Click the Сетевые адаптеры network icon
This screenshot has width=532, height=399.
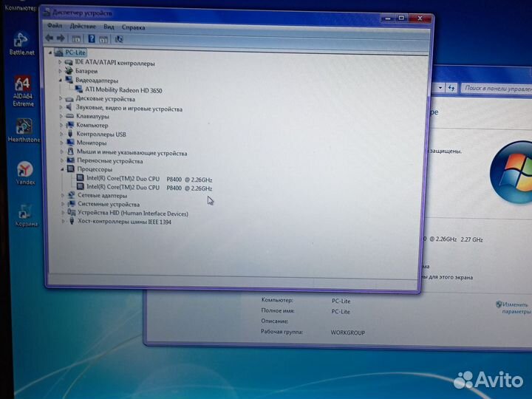pos(71,195)
